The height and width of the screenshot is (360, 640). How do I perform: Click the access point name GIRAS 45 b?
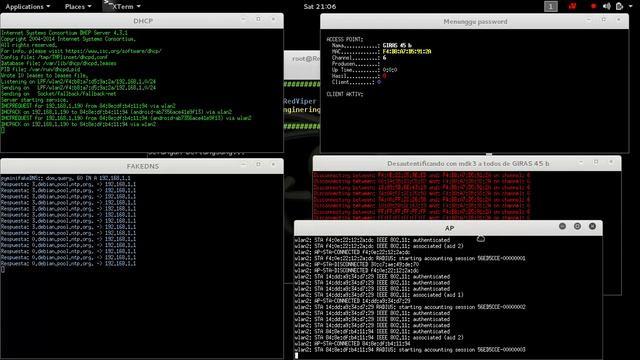click(x=397, y=45)
